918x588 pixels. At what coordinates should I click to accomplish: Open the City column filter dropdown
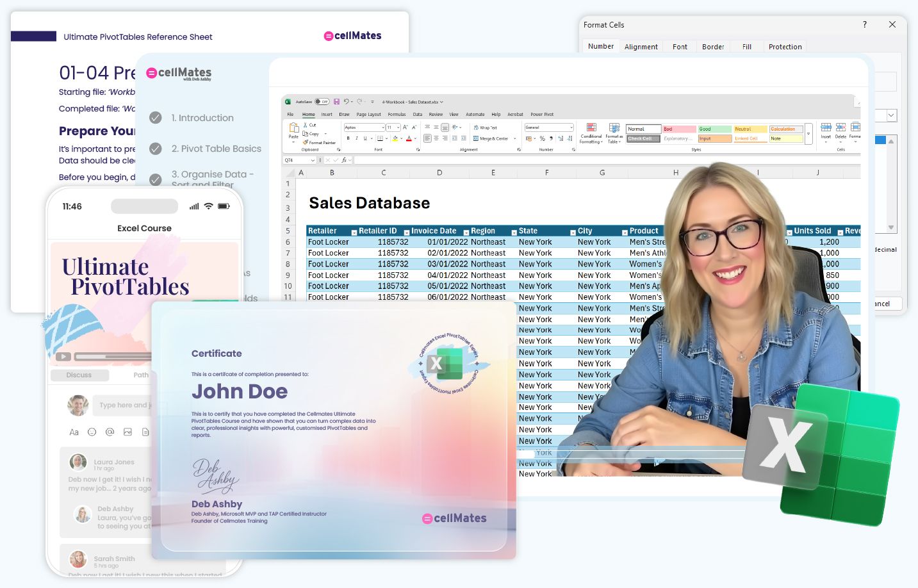(x=625, y=232)
